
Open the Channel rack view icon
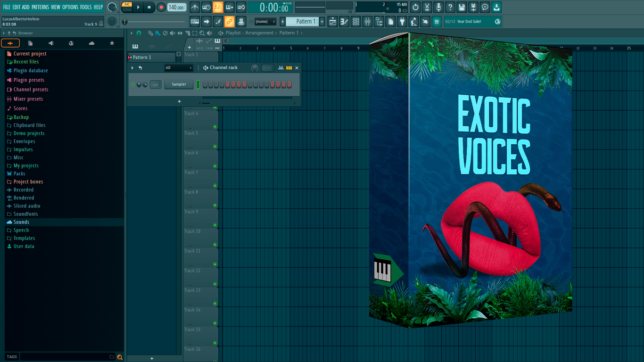pyautogui.click(x=356, y=21)
